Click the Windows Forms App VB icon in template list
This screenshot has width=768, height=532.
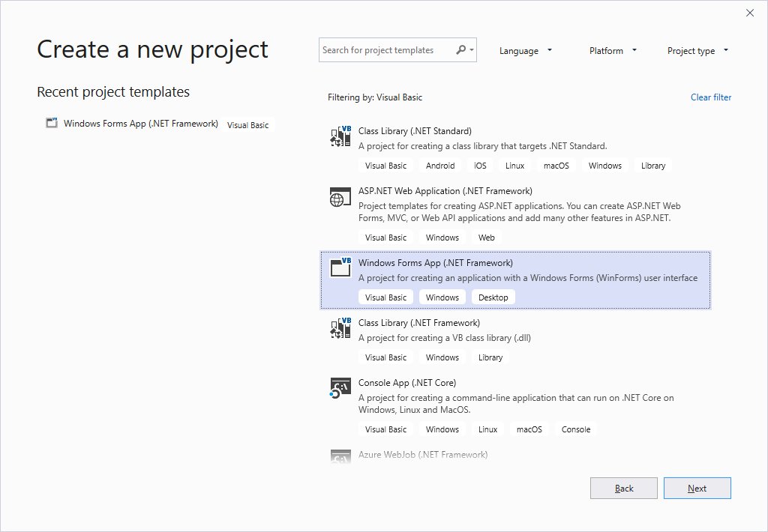point(340,267)
